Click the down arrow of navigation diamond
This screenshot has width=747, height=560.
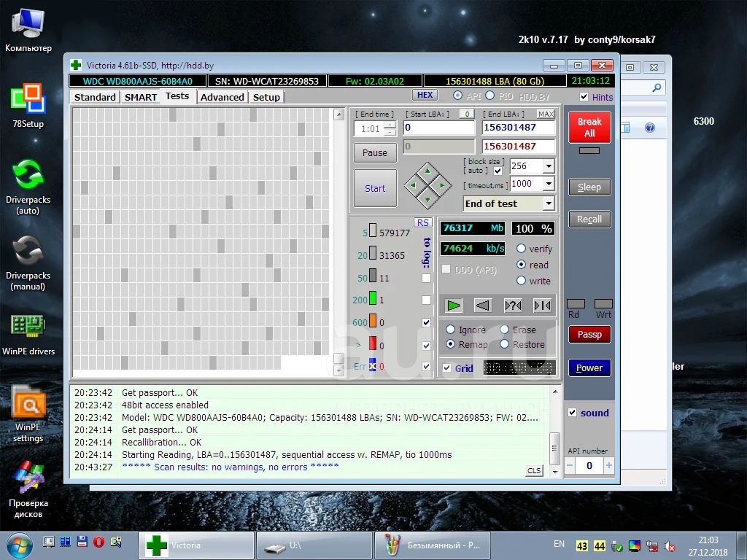427,200
